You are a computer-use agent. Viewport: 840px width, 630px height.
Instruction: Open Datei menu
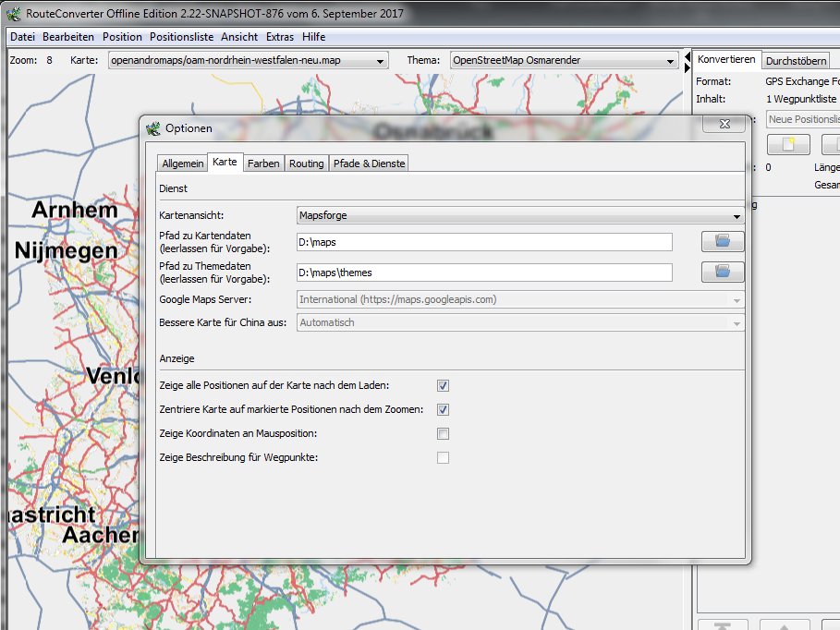[x=22, y=37]
